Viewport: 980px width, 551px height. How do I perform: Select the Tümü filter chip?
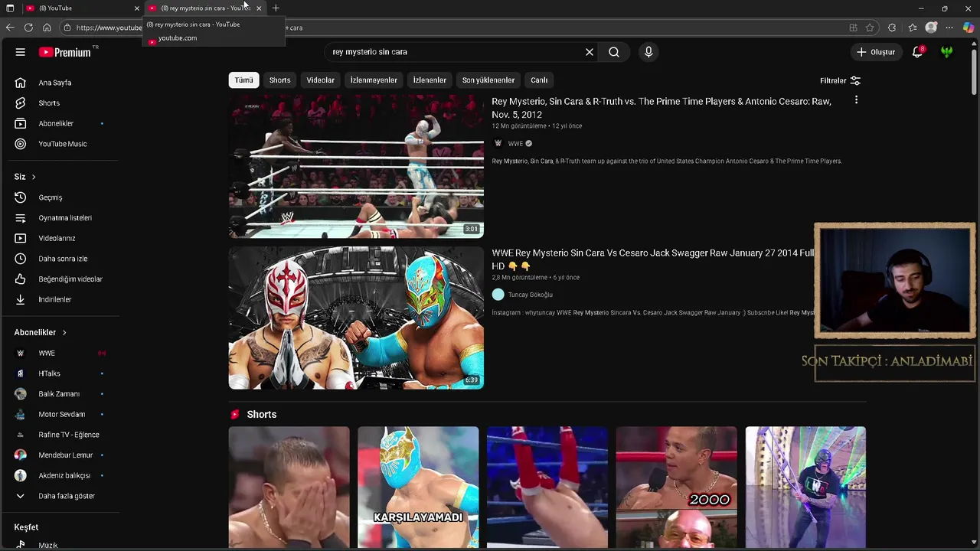243,80
